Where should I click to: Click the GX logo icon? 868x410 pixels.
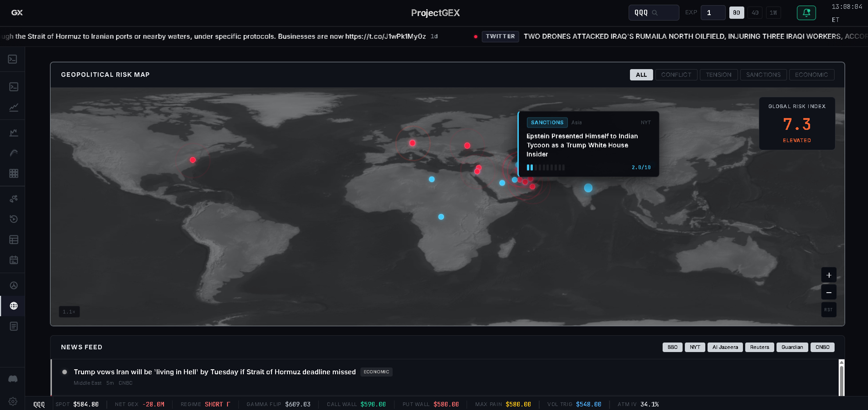[17, 13]
